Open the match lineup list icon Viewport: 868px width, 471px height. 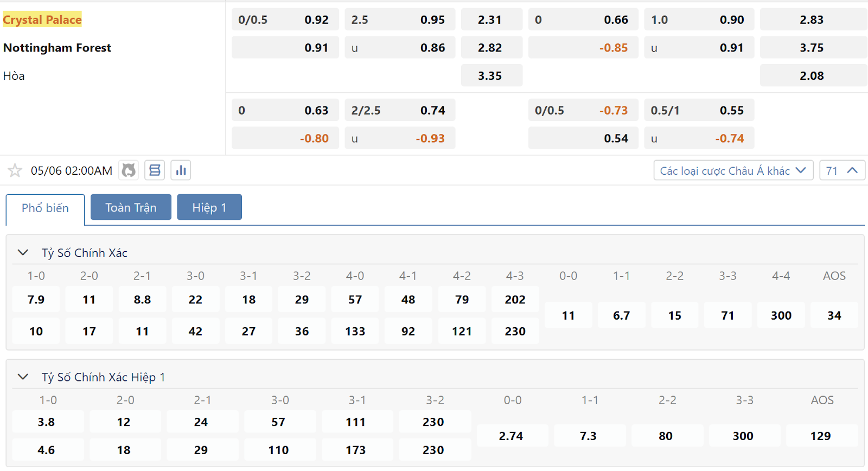click(155, 170)
